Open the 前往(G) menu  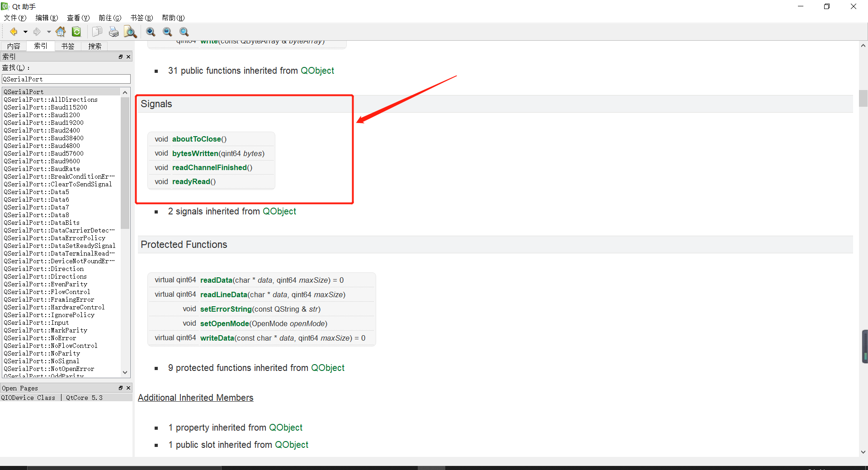(110, 18)
